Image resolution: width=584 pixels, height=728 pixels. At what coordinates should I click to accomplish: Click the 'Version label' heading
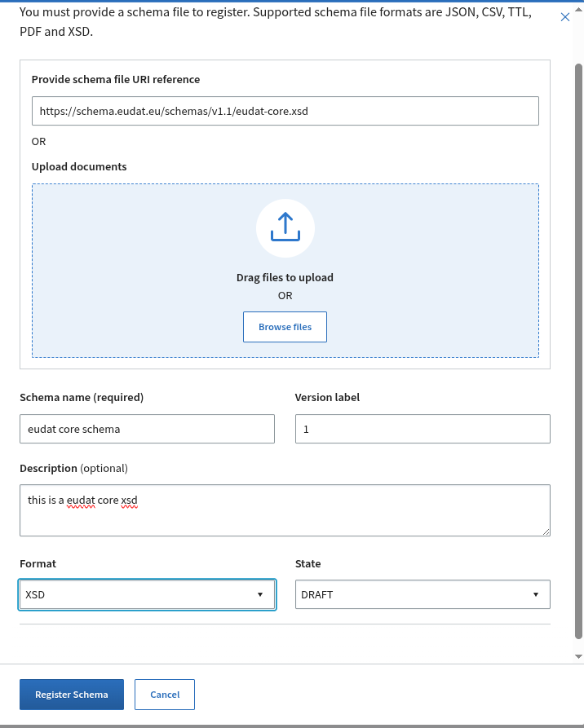click(327, 398)
